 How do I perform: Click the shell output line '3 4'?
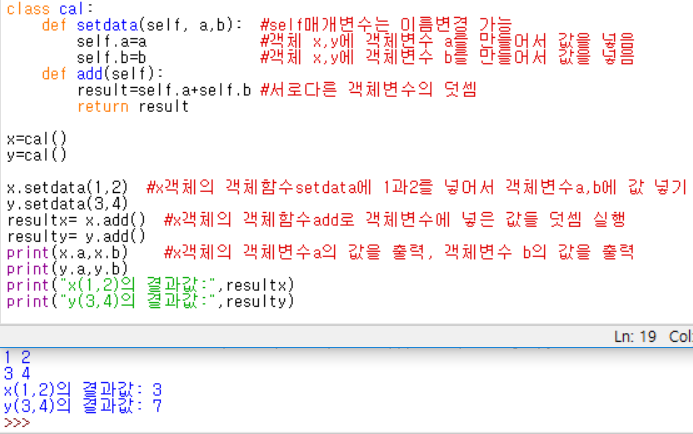[17, 373]
